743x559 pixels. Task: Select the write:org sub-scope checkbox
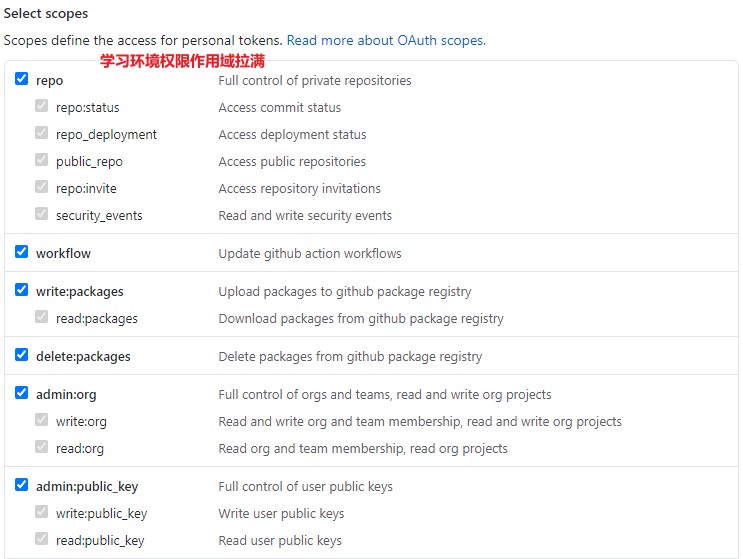pos(42,420)
